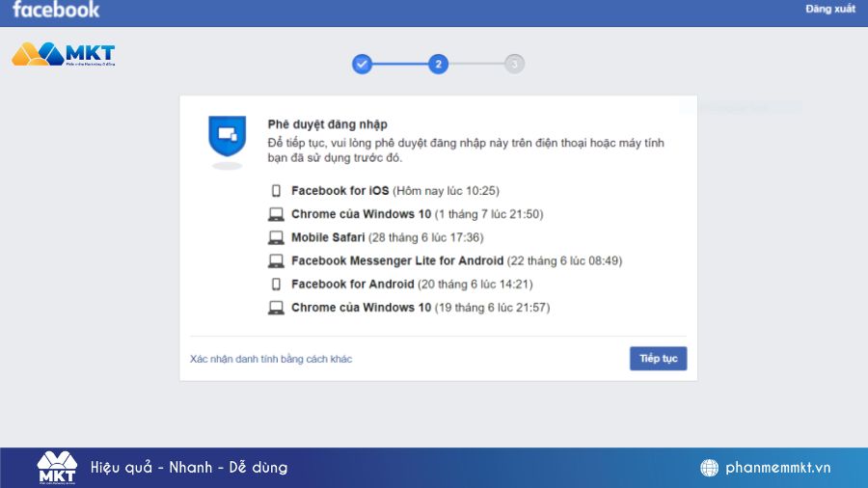Click the completed step one checkmark circle
This screenshot has height=488, width=868.
362,65
